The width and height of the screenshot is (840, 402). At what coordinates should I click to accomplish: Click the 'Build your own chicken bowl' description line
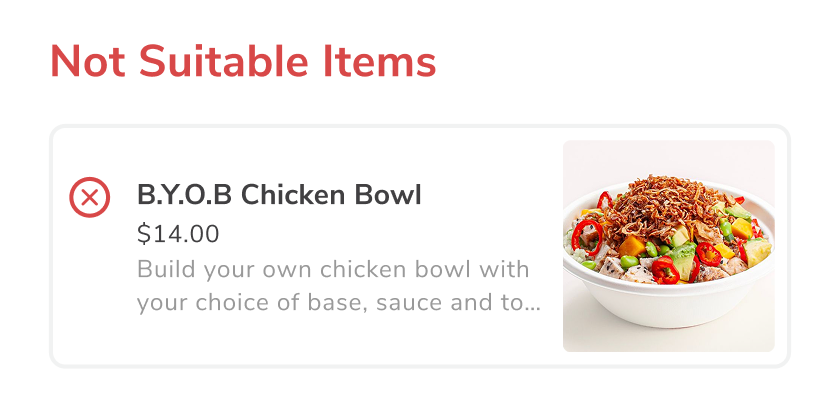pos(333,269)
